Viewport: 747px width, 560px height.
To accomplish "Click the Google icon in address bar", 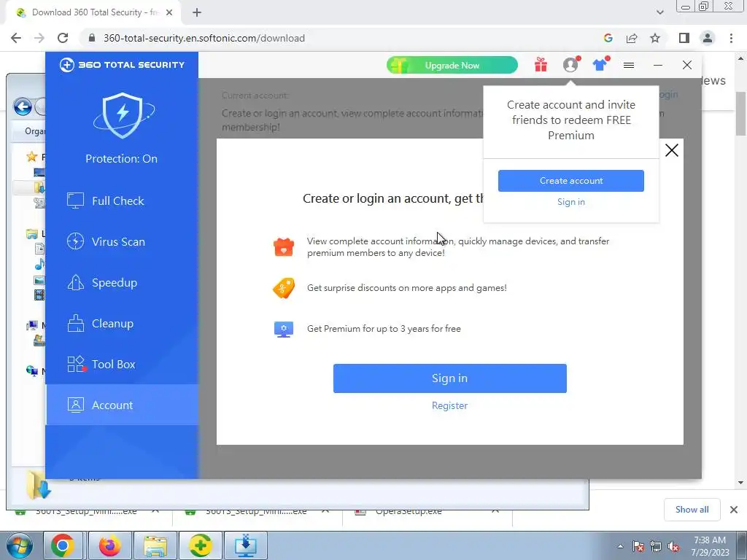I will pyautogui.click(x=608, y=38).
